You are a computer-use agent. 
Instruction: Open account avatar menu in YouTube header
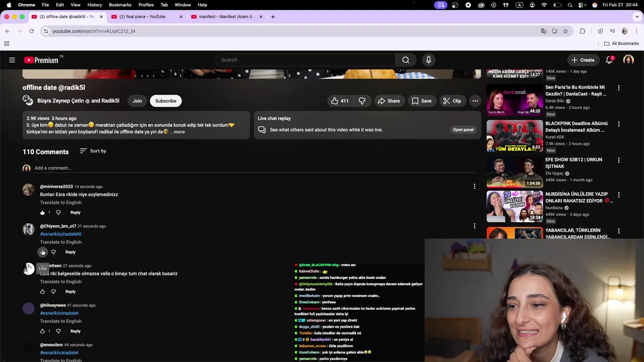click(628, 60)
